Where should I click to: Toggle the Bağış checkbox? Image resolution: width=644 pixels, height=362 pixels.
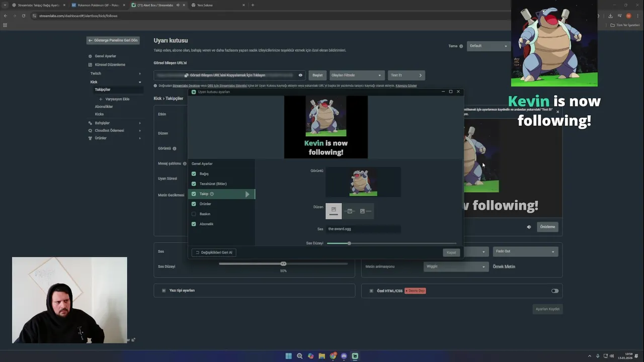[x=194, y=174]
